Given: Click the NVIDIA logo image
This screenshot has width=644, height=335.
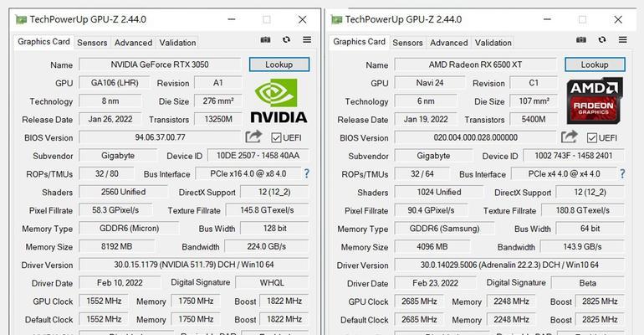Looking at the screenshot, I should (x=279, y=100).
